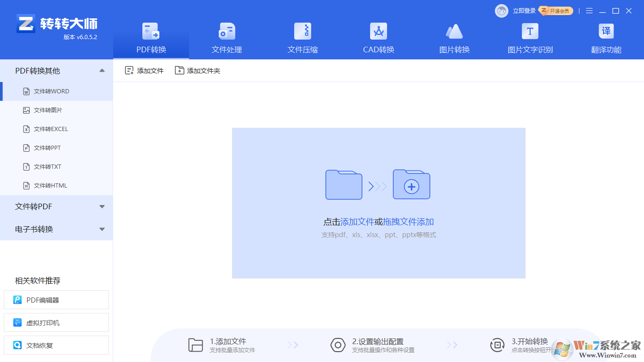Image resolution: width=644 pixels, height=362 pixels.
Task: Select 文件转HTML in the sidebar
Action: coord(57,186)
